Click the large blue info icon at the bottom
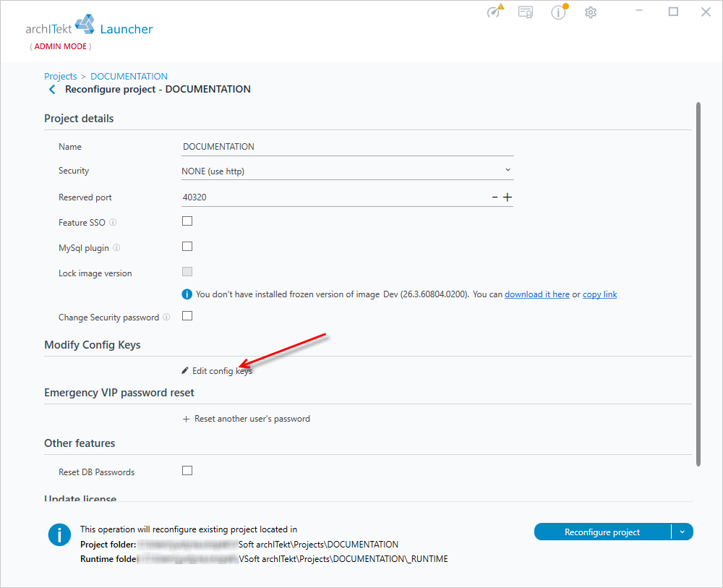 (59, 535)
